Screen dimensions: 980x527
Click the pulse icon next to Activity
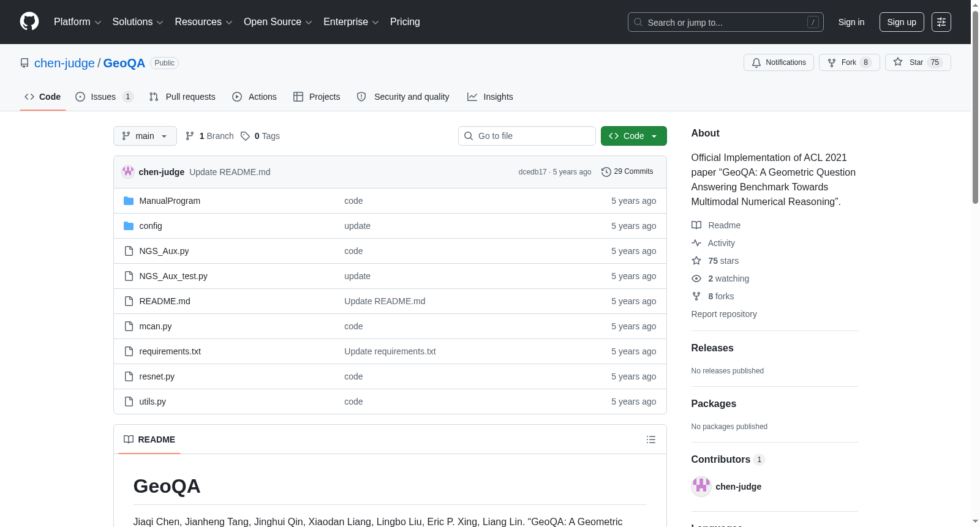click(x=696, y=243)
